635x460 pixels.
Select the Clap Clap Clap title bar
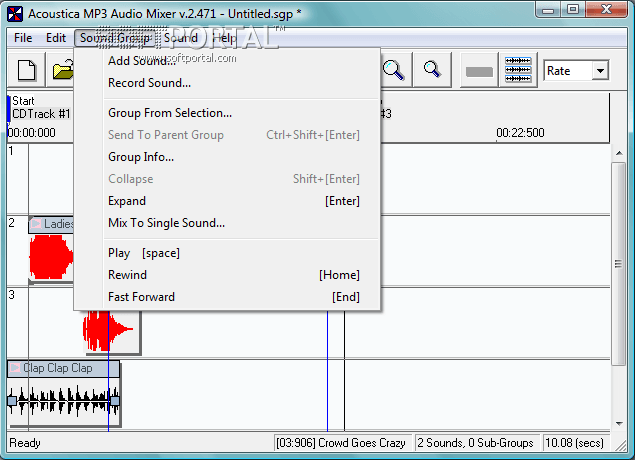coord(63,368)
